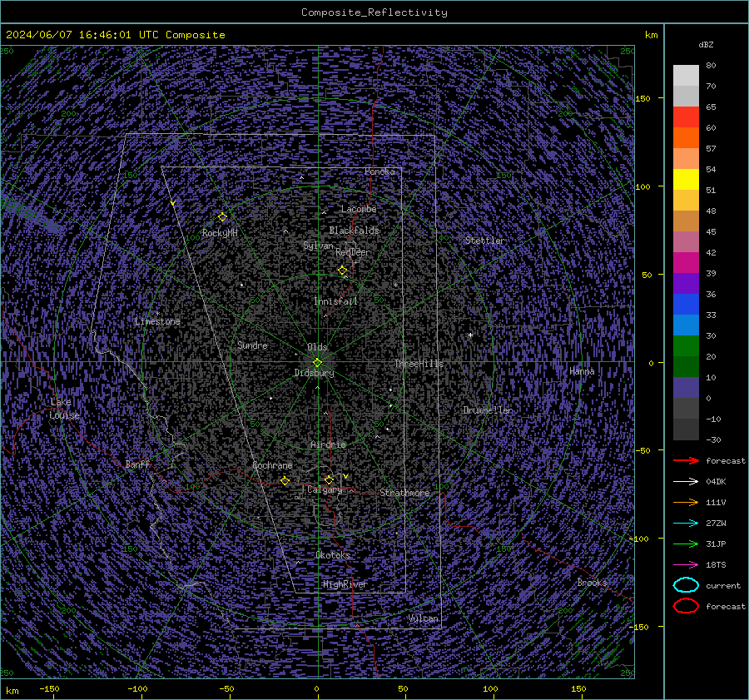Click the Blackfalds city label
Image resolution: width=749 pixels, height=700 pixels.
[354, 231]
